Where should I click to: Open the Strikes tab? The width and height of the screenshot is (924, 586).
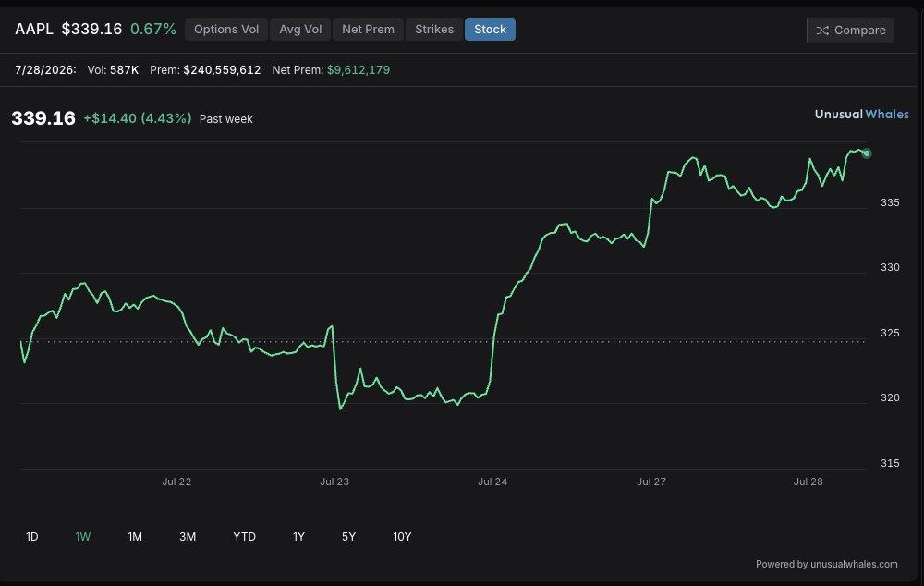click(x=434, y=30)
